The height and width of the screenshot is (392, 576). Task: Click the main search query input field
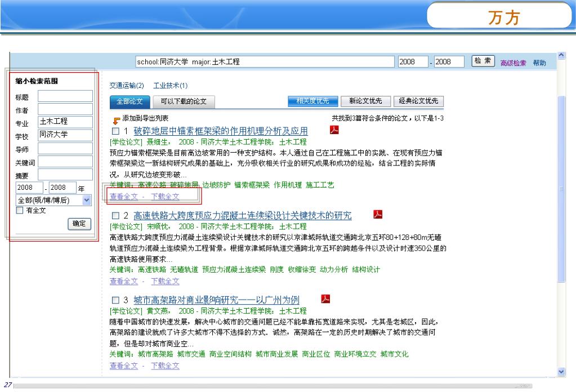(265, 62)
